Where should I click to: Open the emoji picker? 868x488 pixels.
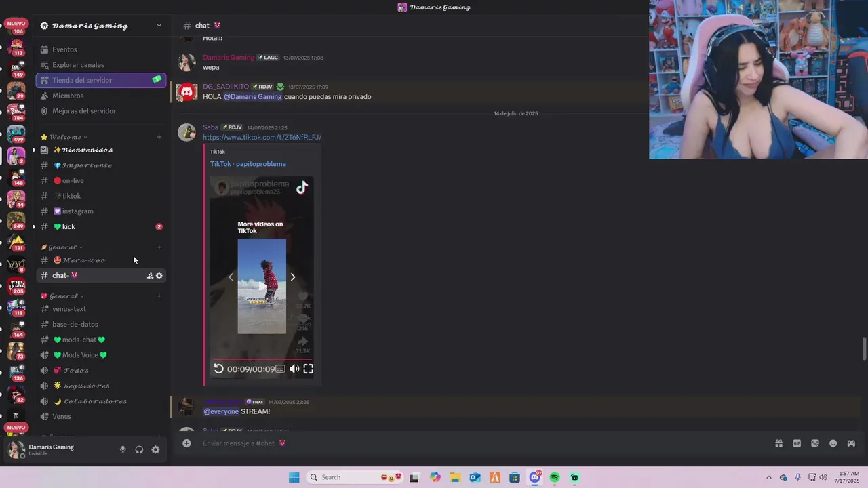[833, 443]
